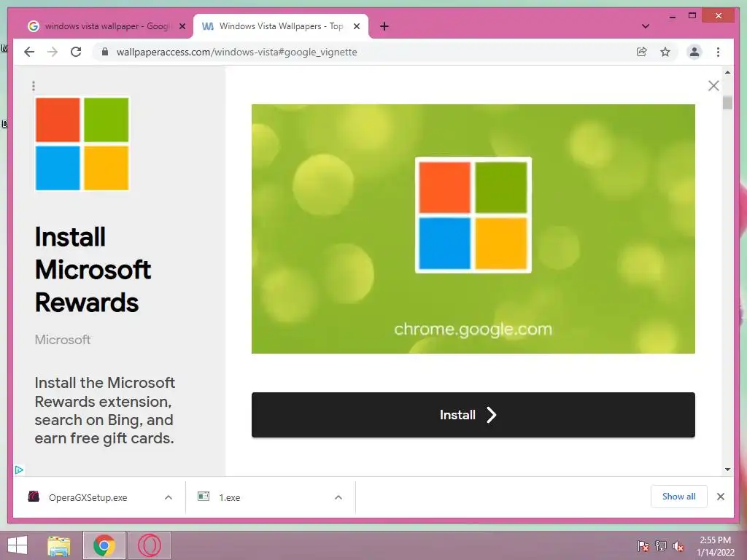This screenshot has height=560, width=747.
Task: Click the page scrollbar up arrow
Action: coord(727,72)
